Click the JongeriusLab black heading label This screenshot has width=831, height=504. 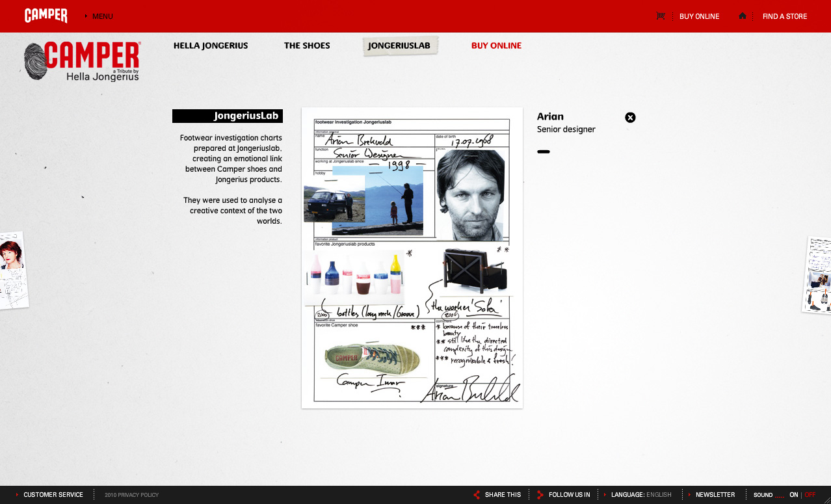(228, 116)
